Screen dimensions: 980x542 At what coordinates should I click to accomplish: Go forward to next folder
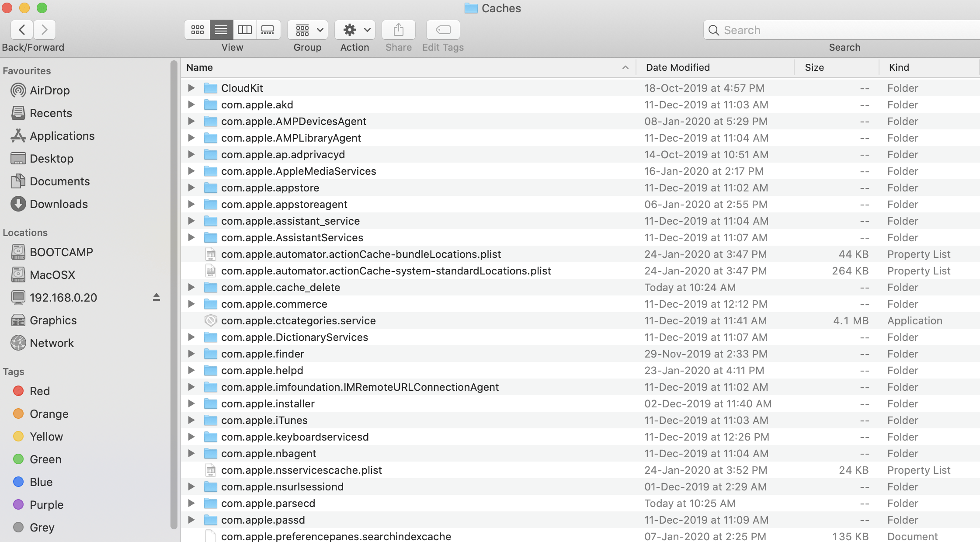pos(44,30)
